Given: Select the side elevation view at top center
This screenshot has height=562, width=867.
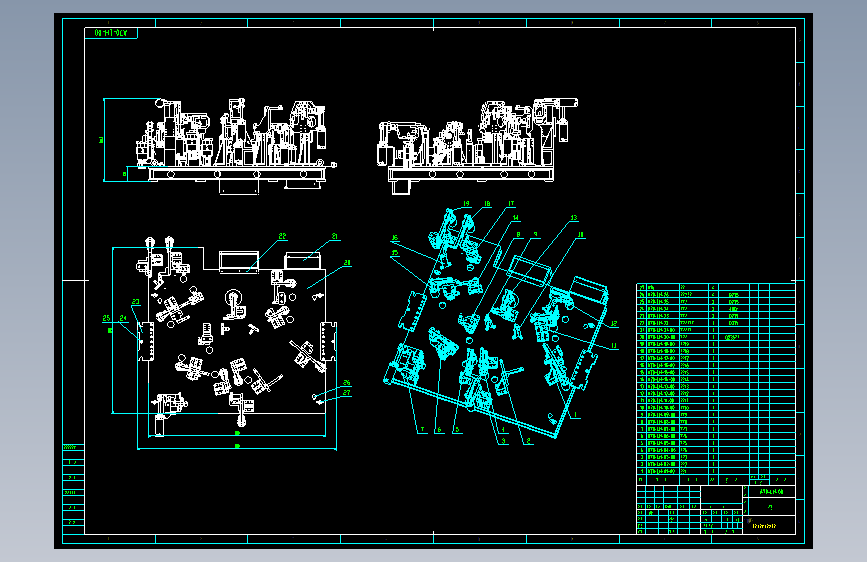Looking at the screenshot, I should coord(477,147).
